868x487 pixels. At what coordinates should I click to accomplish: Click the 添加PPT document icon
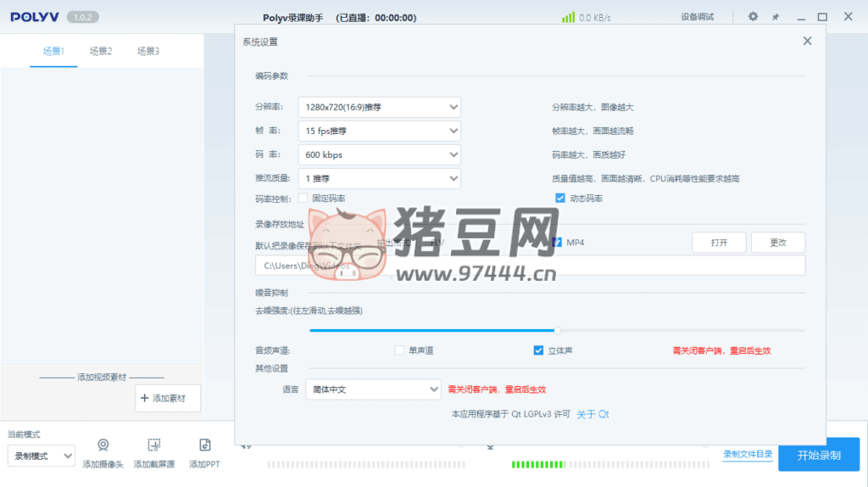tap(205, 445)
